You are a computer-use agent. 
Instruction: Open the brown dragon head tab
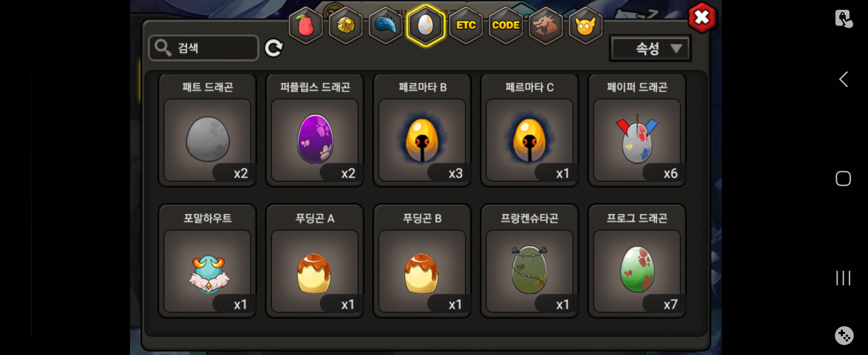point(545,26)
